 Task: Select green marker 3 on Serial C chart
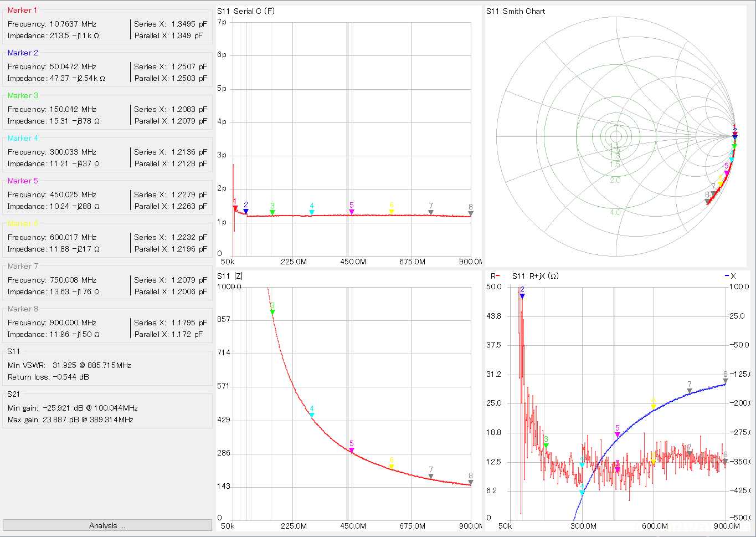[x=272, y=212]
